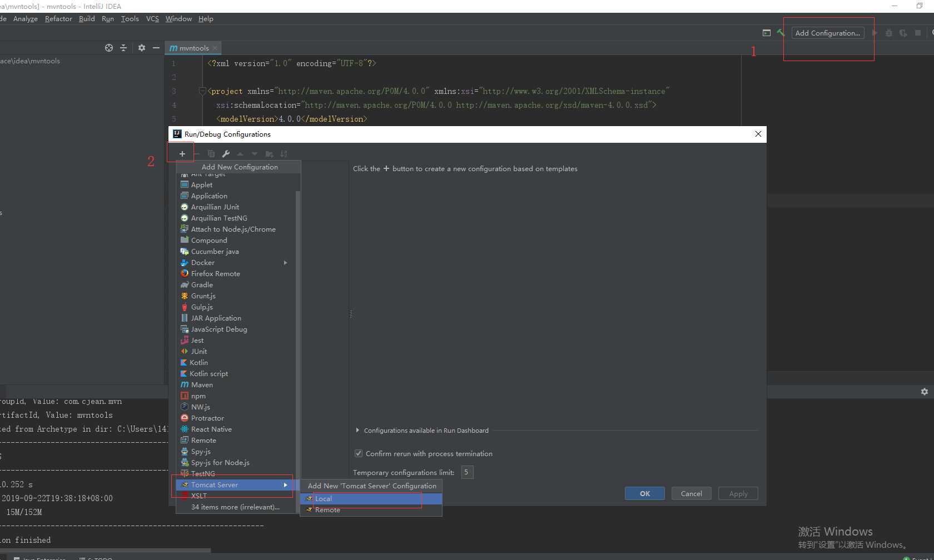The height and width of the screenshot is (560, 934).
Task: Open the Build menu
Action: click(x=87, y=18)
